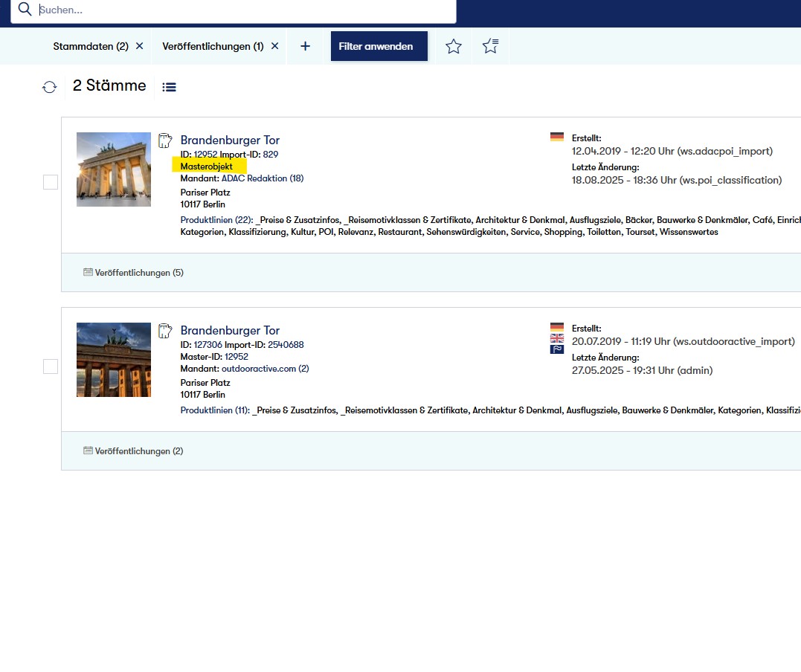The height and width of the screenshot is (672, 801).
Task: Open the first Brandenburger Tor thumbnail image
Action: tap(114, 169)
